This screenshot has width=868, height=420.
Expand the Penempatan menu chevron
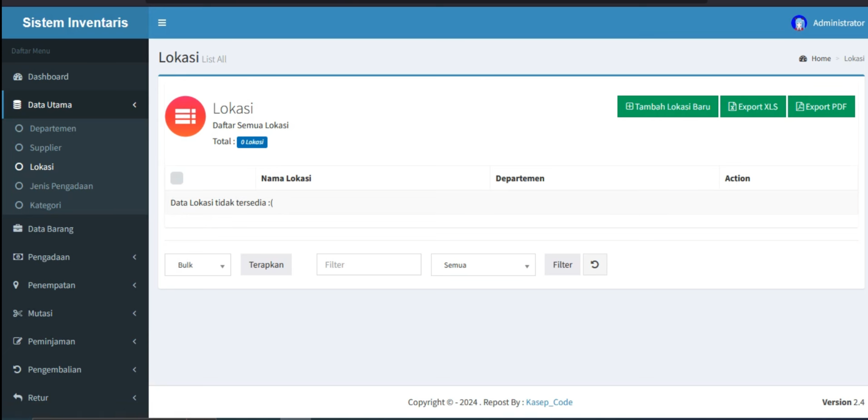coord(135,285)
